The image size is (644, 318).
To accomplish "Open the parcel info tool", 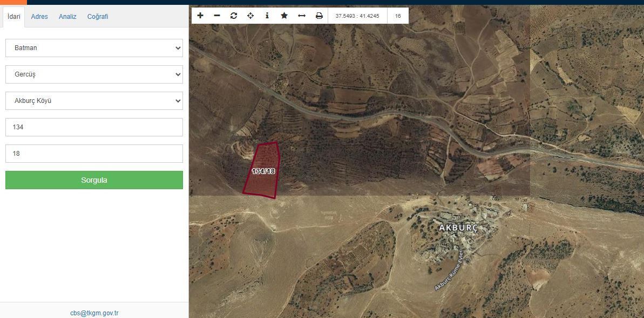I will coord(267,16).
